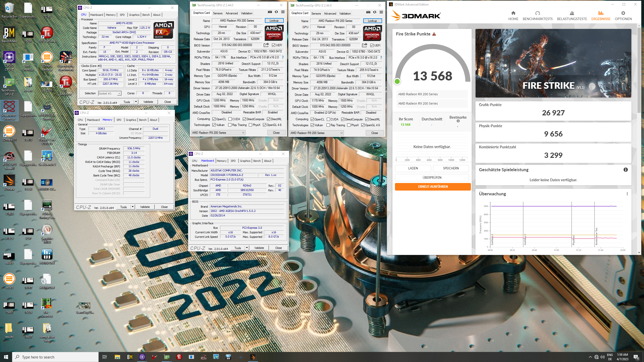Expand the GPU selector dropdown in right GPU-Z
This screenshot has width=644, height=362.
click(x=341, y=133)
